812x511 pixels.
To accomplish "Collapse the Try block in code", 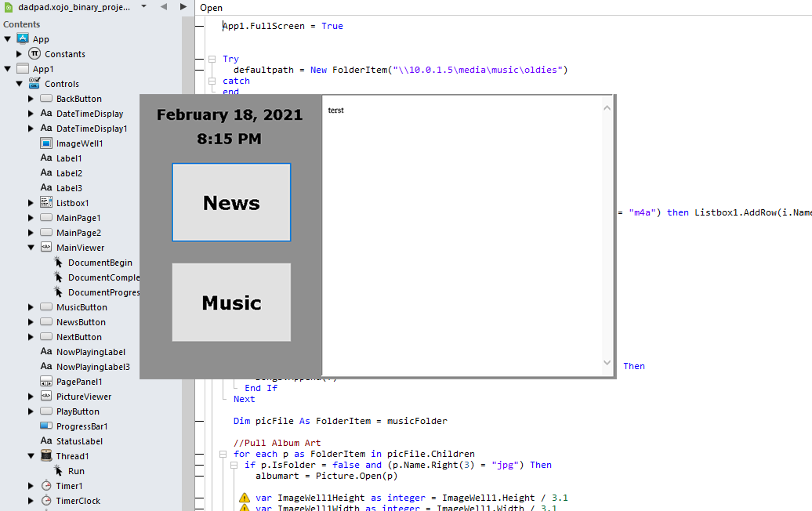I will 212,59.
